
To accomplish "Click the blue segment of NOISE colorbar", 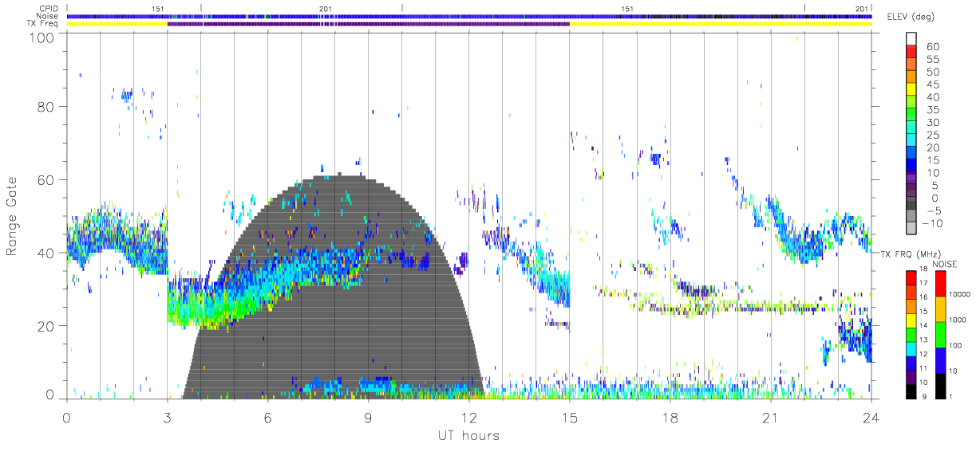I will 941,360.
